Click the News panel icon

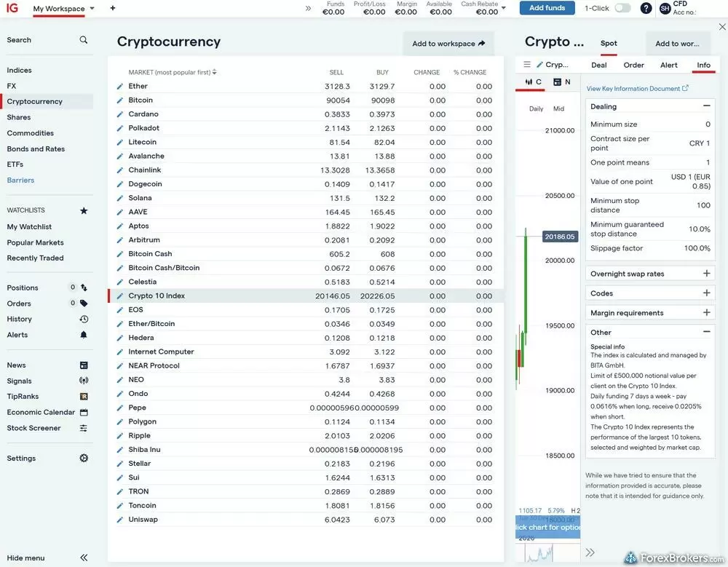84,365
